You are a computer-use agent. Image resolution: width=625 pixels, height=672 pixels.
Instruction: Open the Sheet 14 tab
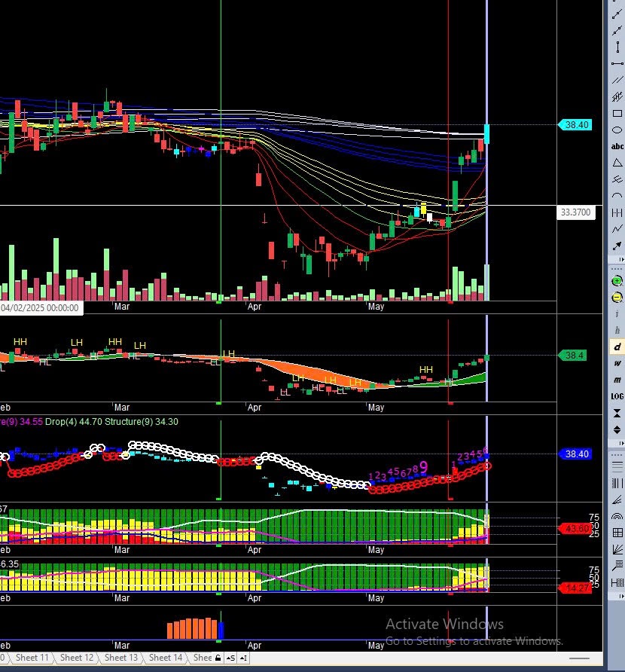pyautogui.click(x=165, y=658)
